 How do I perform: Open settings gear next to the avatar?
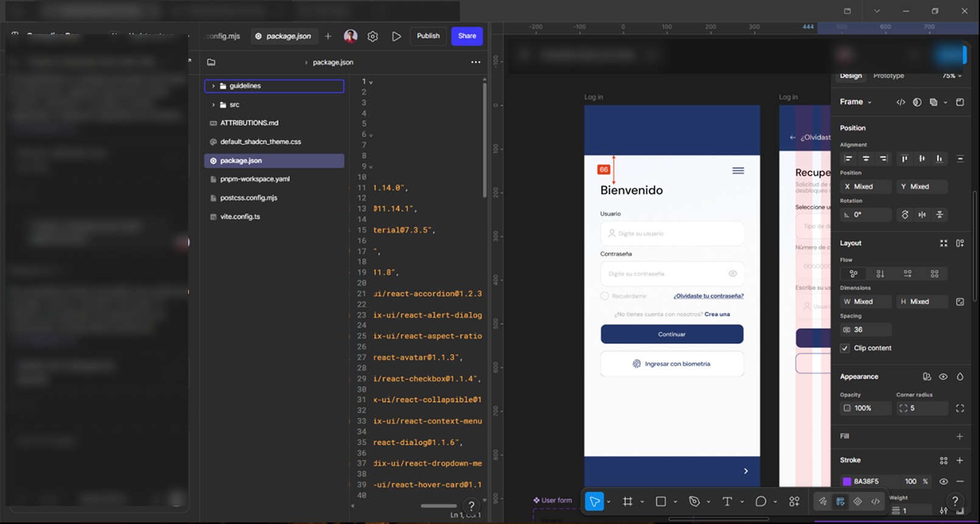(x=373, y=37)
